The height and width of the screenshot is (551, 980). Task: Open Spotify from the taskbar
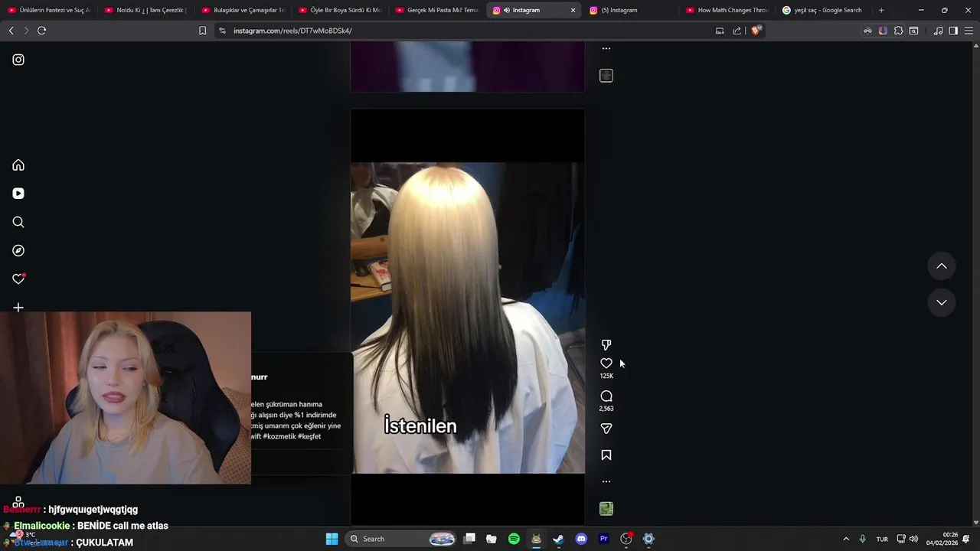click(x=514, y=539)
